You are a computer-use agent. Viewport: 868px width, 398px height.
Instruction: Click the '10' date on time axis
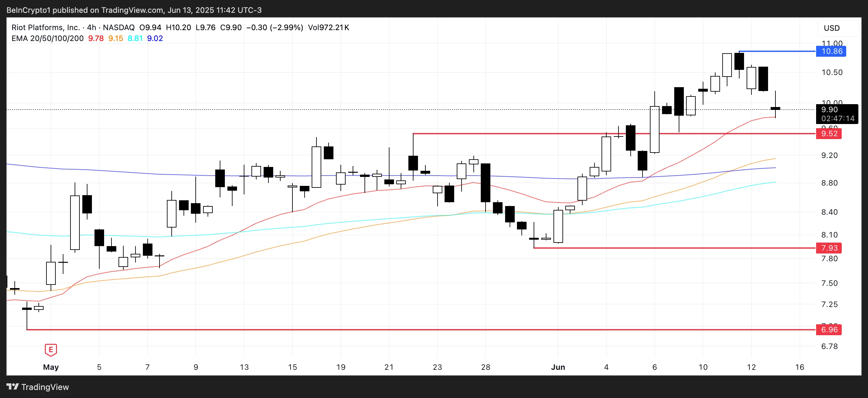(703, 367)
